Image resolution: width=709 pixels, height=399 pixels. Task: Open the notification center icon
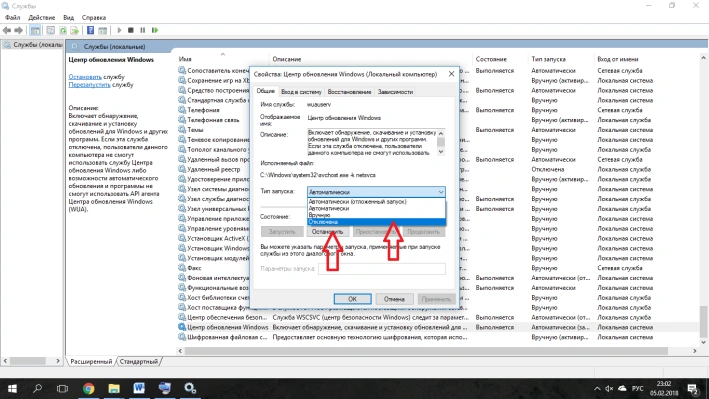(693, 389)
